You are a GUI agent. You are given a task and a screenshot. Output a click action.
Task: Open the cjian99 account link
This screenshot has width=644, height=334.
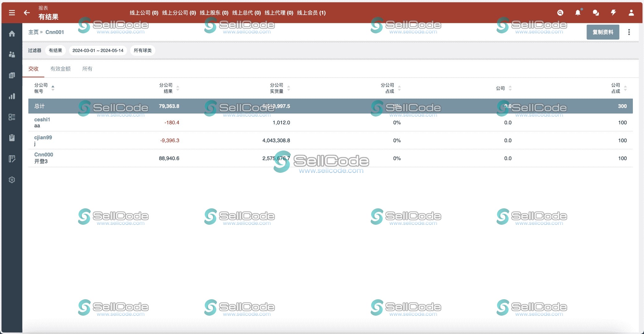point(43,137)
